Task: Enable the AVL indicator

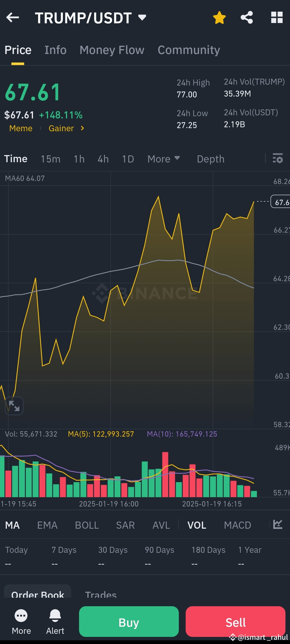Action: [x=161, y=525]
